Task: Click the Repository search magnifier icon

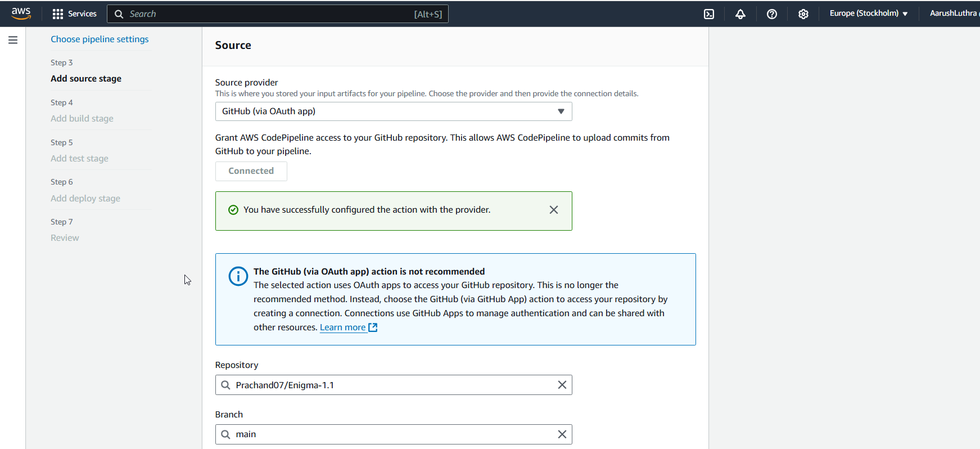Action: tap(225, 385)
